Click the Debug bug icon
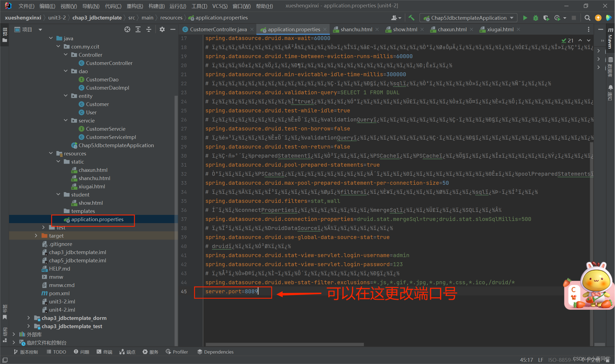The image size is (615, 364). [x=535, y=18]
